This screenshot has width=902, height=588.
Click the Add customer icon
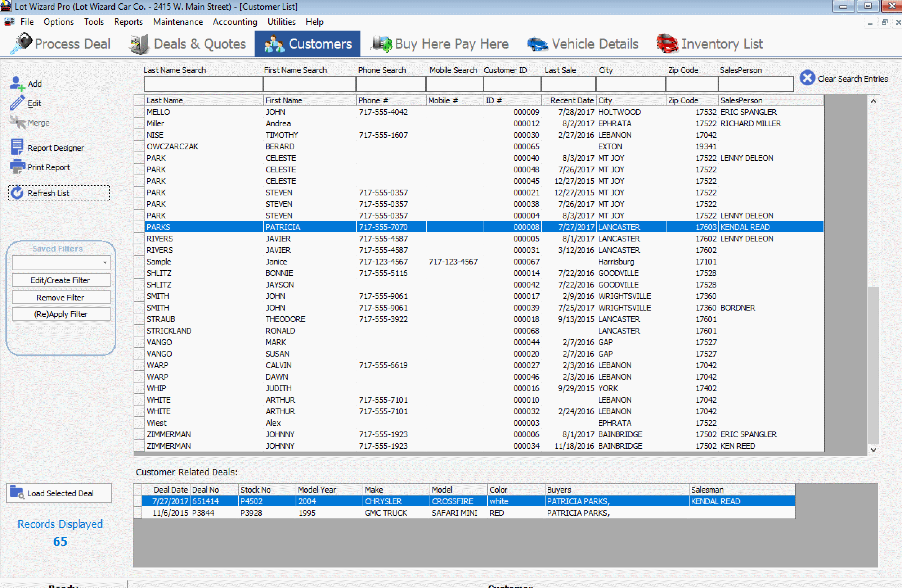pos(17,83)
